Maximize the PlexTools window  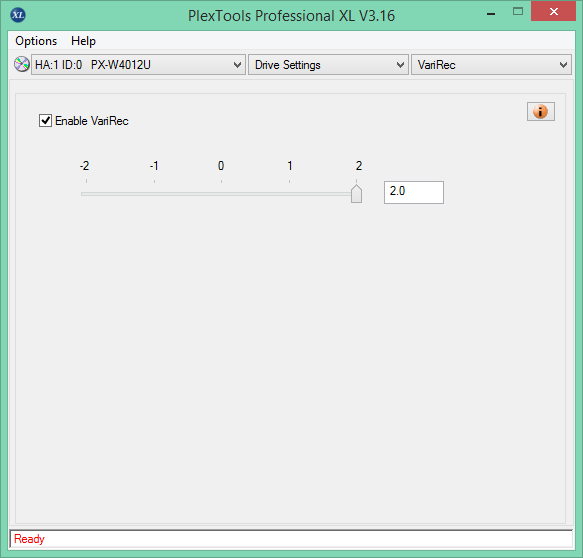[518, 12]
